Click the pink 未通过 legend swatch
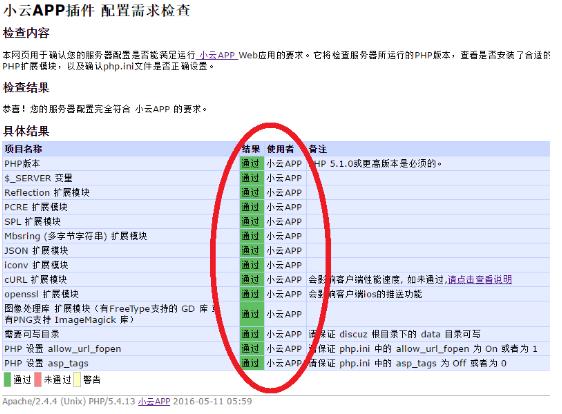562x414 pixels. point(38,380)
